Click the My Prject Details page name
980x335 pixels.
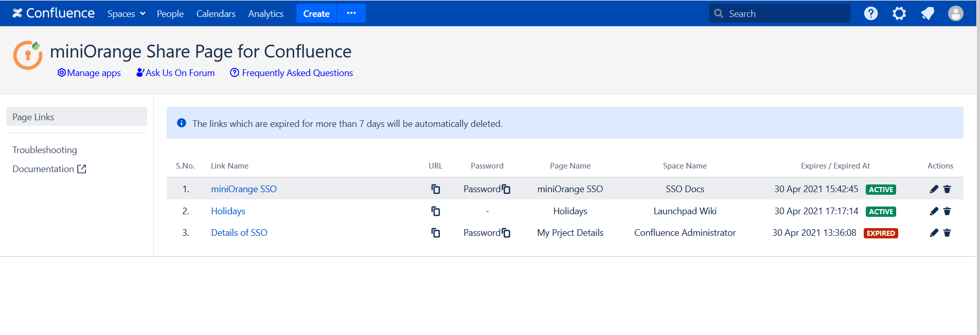pos(570,233)
